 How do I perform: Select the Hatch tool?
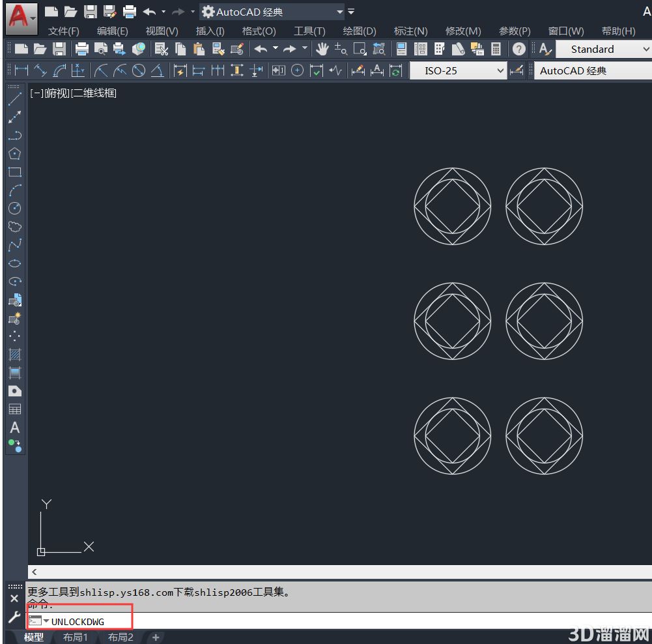(x=15, y=355)
